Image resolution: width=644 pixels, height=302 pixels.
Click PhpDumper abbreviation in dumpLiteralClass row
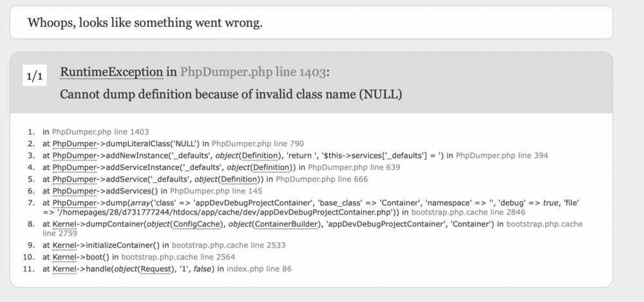tap(74, 144)
